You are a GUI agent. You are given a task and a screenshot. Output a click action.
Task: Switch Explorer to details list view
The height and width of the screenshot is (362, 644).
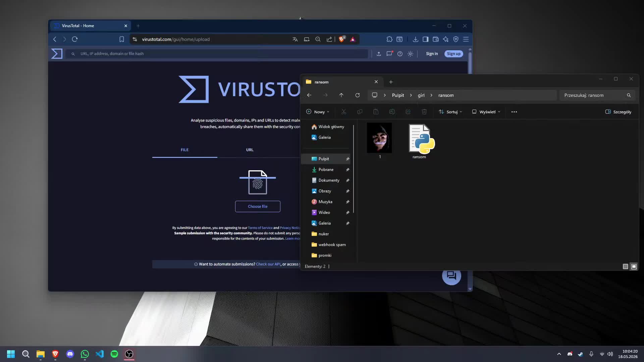coord(626,266)
